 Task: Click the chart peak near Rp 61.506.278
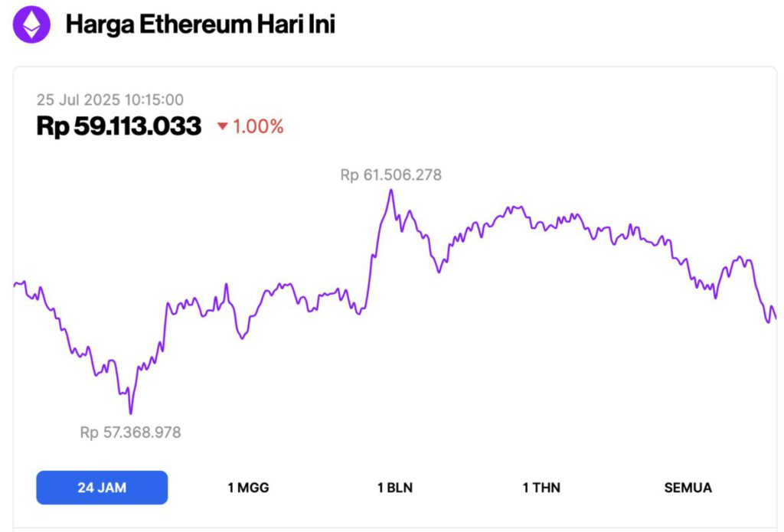click(392, 191)
